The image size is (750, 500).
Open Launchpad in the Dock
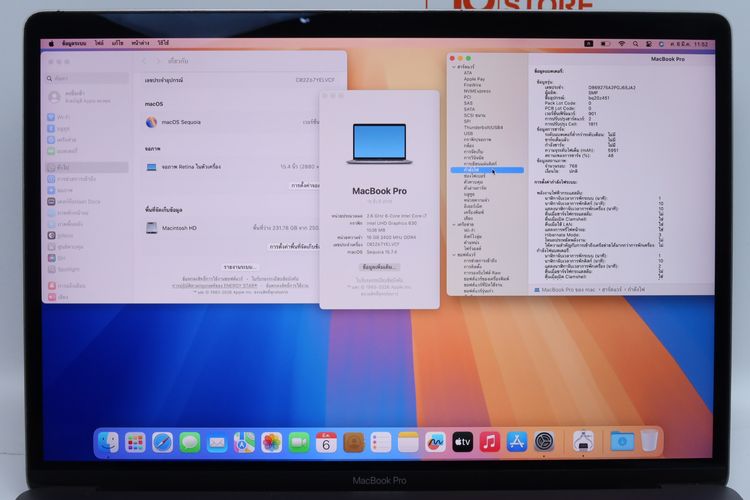coord(135,443)
